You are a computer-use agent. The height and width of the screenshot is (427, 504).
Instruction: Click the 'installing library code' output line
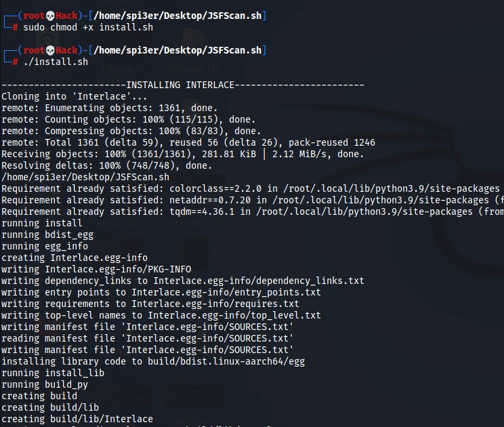[x=153, y=361]
